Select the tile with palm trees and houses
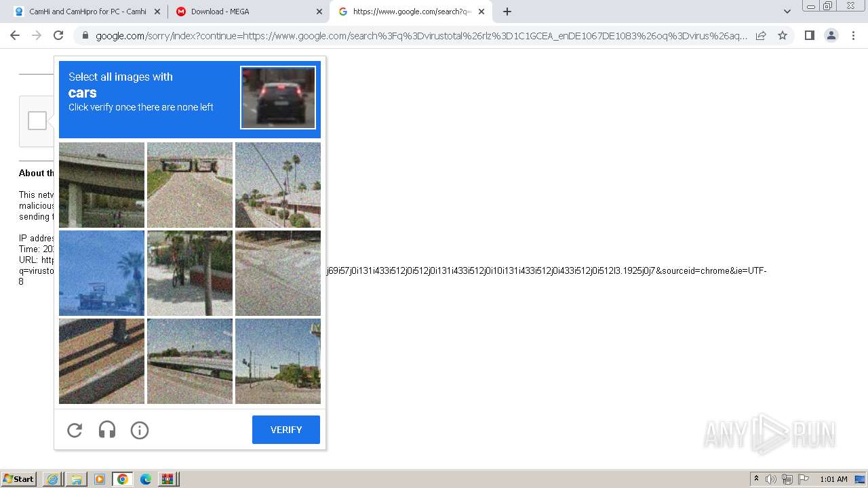The image size is (868, 488). (278, 185)
